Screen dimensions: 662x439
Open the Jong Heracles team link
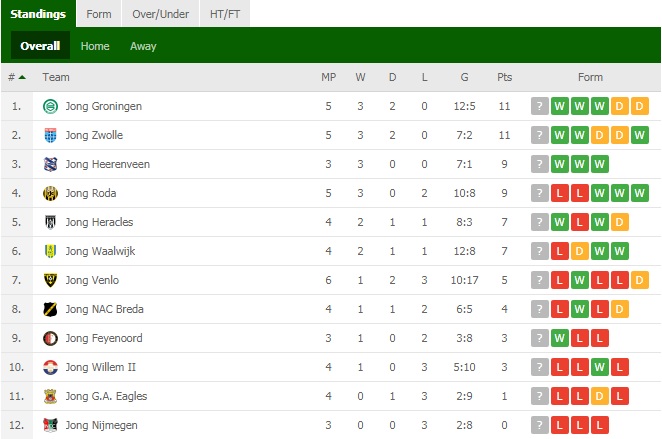pyautogui.click(x=99, y=222)
